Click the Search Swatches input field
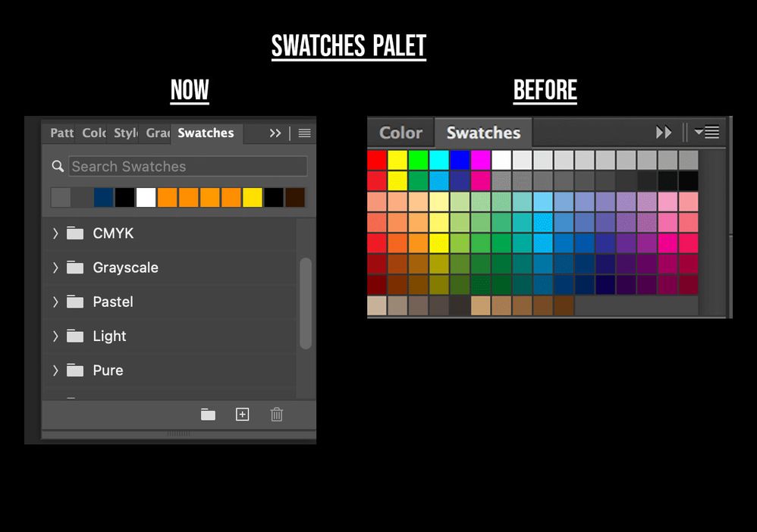The image size is (757, 532). (188, 167)
